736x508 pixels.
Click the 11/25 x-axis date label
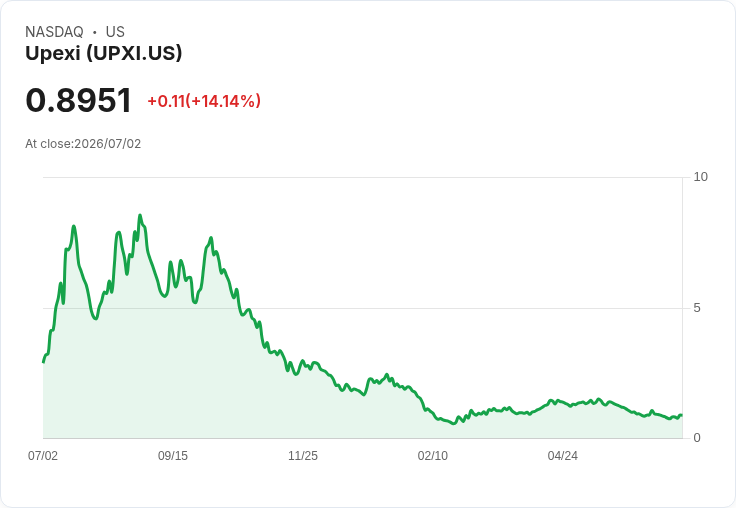[303, 455]
